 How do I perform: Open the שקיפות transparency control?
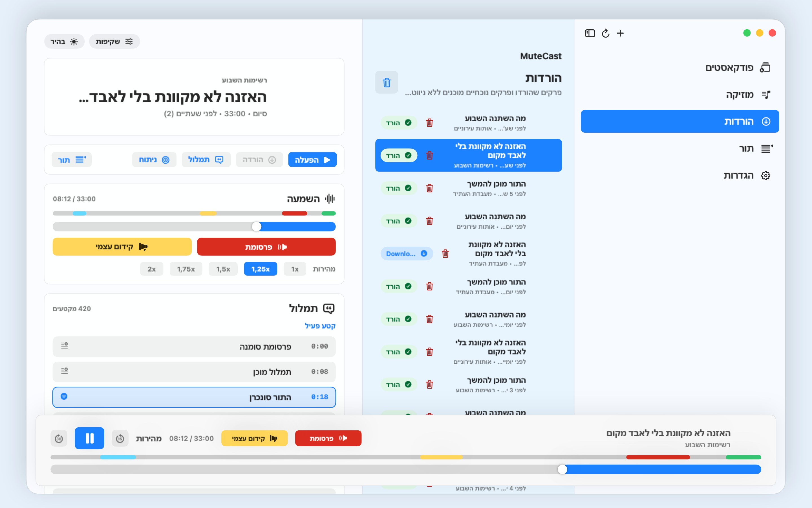(x=114, y=41)
